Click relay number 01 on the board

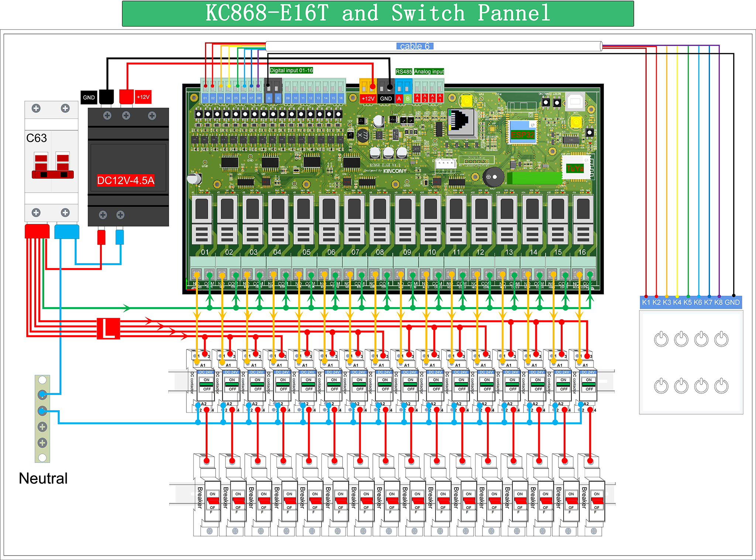(202, 220)
